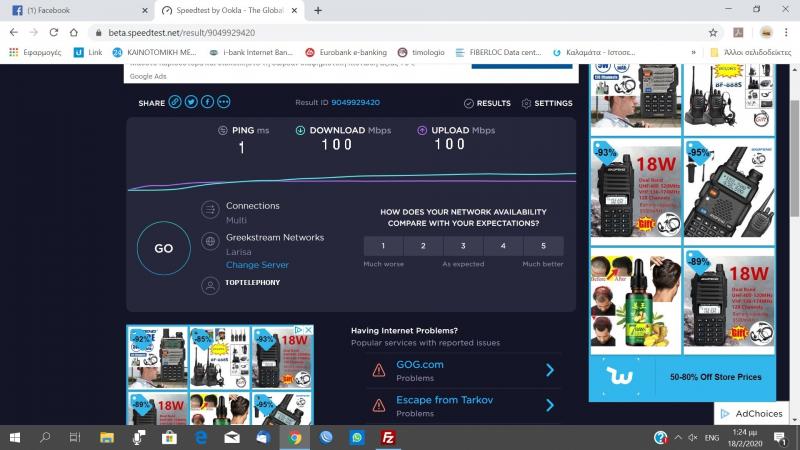
Task: Go forward with the forward arrow button
Action: (34, 32)
